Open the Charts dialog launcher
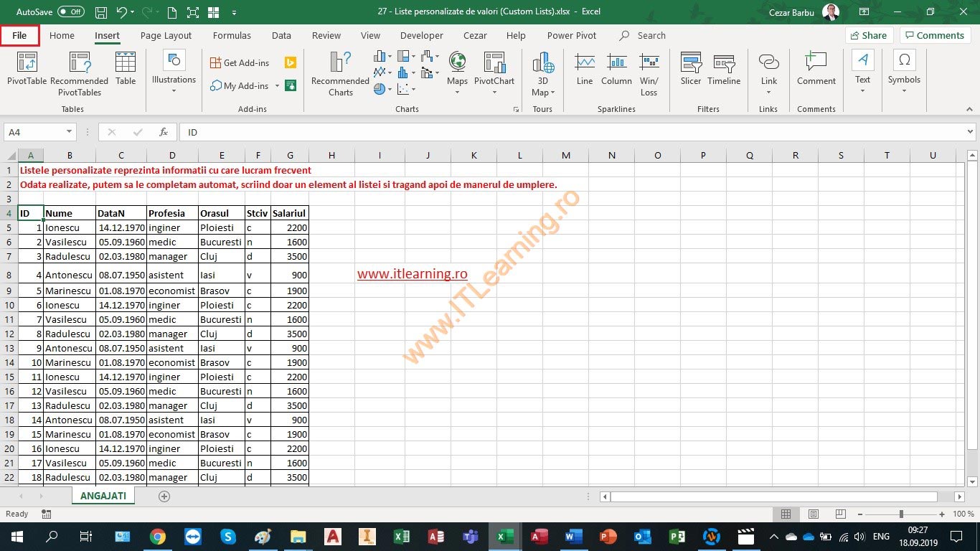This screenshot has width=980, height=551. click(516, 110)
